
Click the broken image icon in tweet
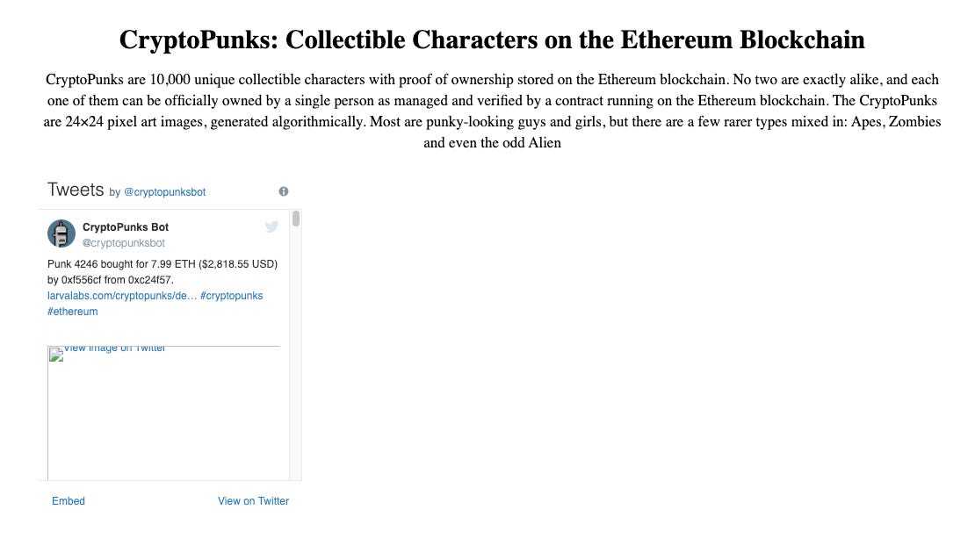56,355
